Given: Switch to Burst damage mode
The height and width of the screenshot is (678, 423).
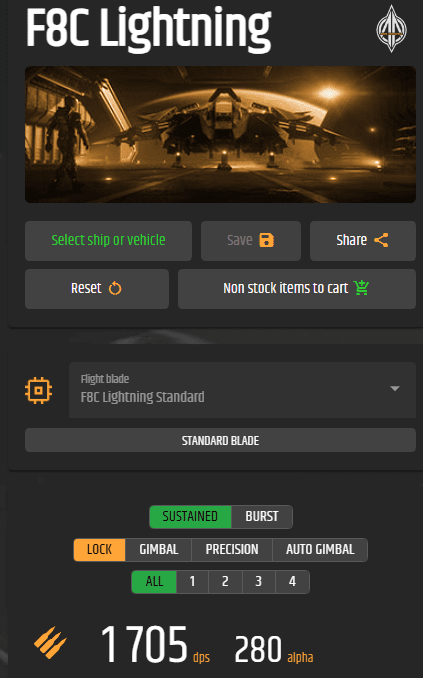Looking at the screenshot, I should [262, 517].
